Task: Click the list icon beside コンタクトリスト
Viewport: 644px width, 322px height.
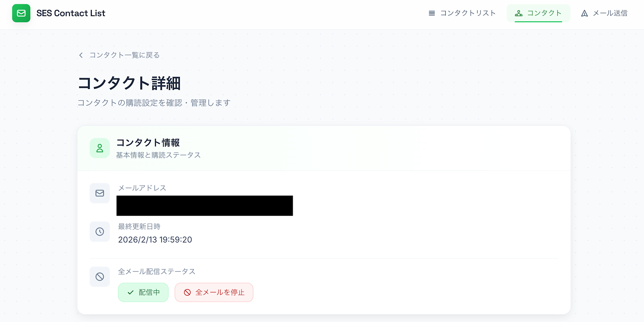Action: [431, 13]
